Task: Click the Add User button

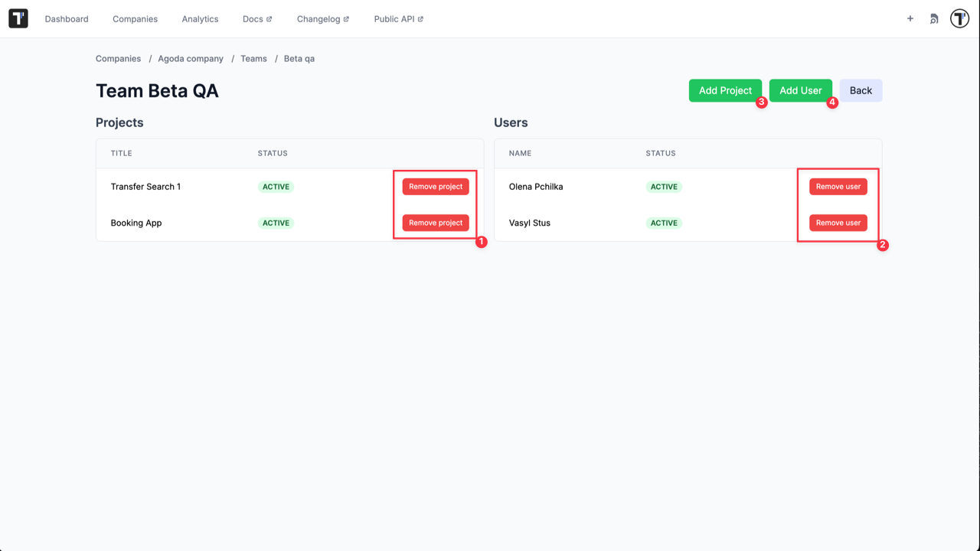Action: 800,90
